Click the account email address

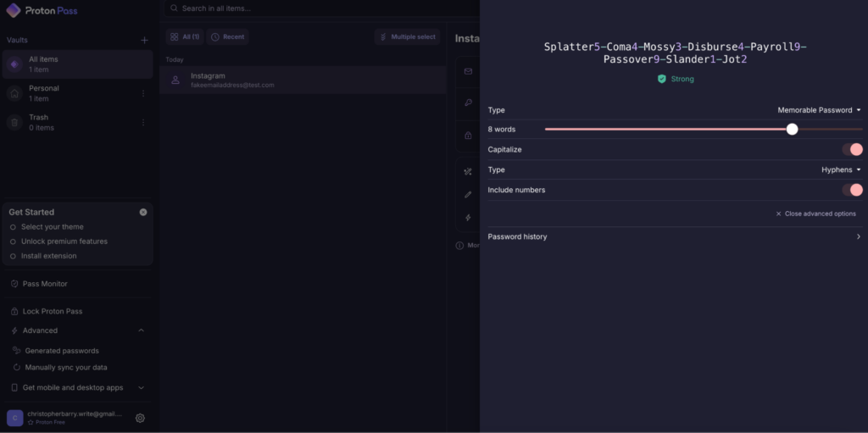[x=75, y=414]
